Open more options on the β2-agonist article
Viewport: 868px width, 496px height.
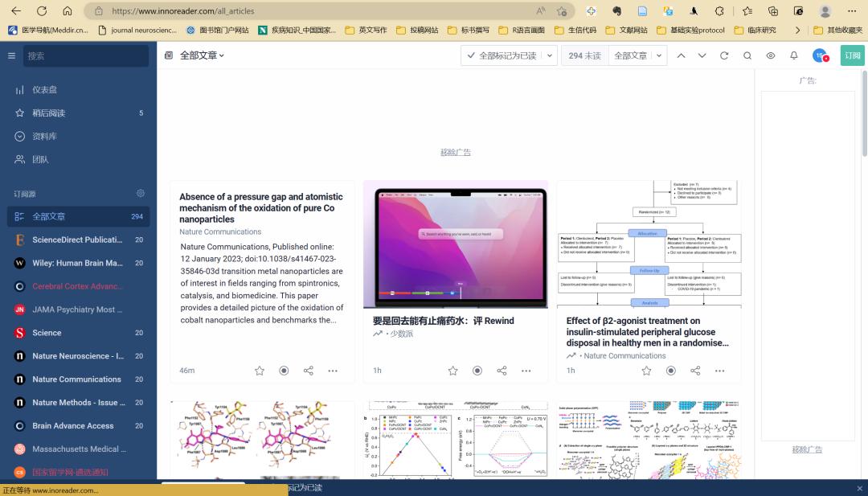coord(719,371)
